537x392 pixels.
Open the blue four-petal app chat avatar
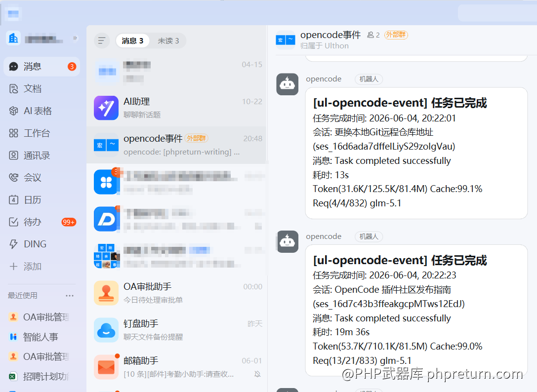(x=106, y=182)
